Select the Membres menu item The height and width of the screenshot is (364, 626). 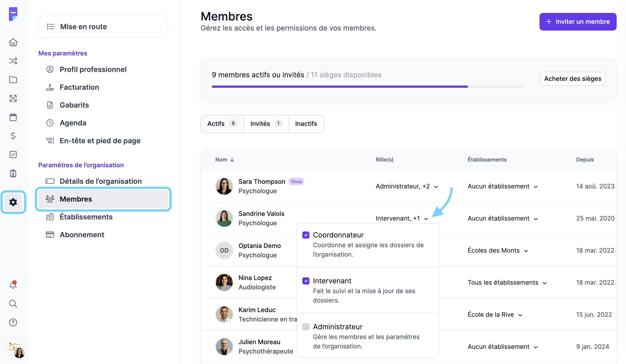(103, 199)
